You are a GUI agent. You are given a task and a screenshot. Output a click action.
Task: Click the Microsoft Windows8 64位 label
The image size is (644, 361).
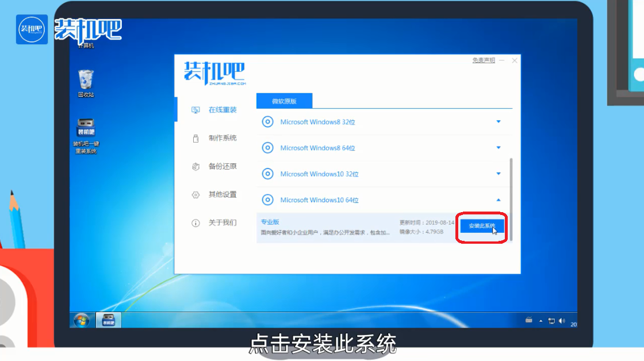(317, 148)
